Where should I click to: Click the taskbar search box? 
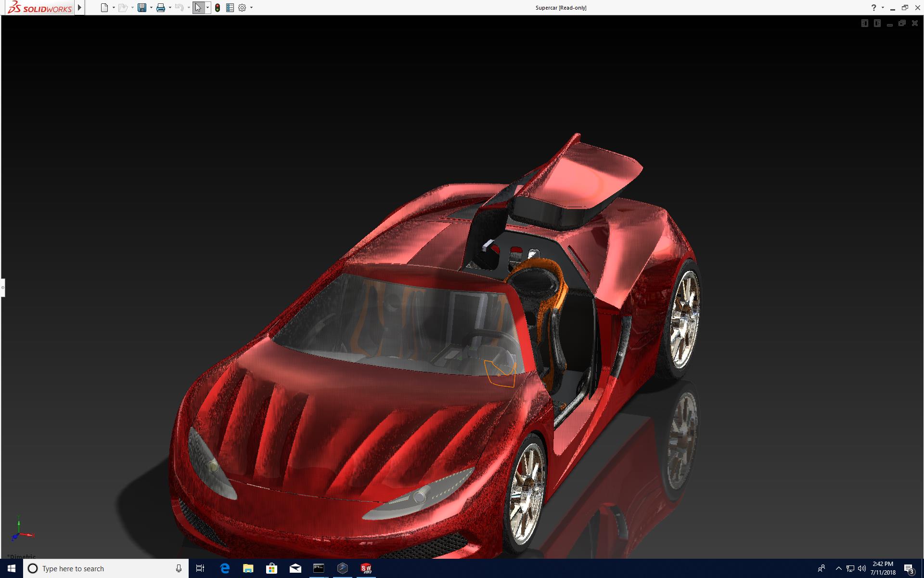(x=106, y=568)
